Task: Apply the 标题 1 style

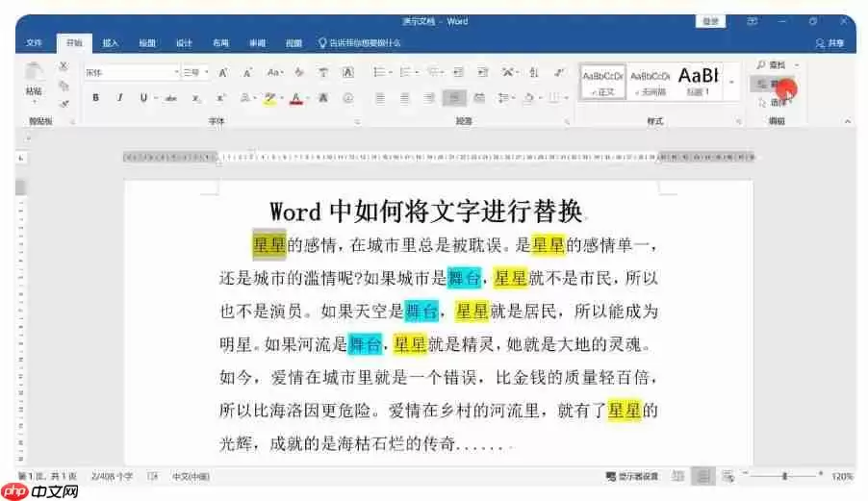Action: coord(699,82)
